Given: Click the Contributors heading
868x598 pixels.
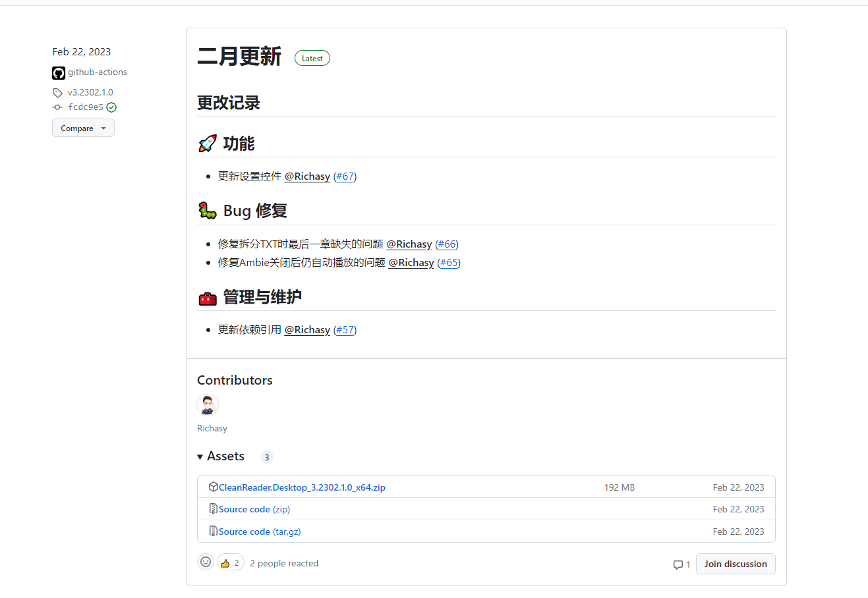Looking at the screenshot, I should click(235, 380).
